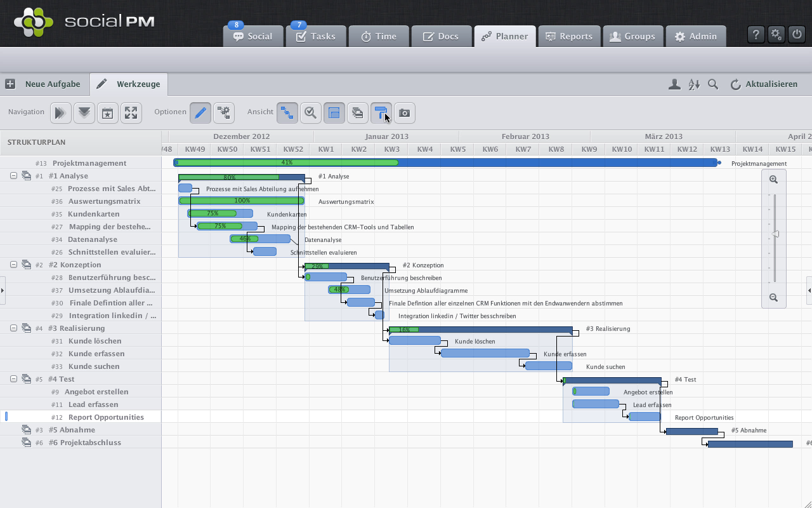Toggle the dependency links view button
This screenshot has height=508, width=812.
coord(287,113)
